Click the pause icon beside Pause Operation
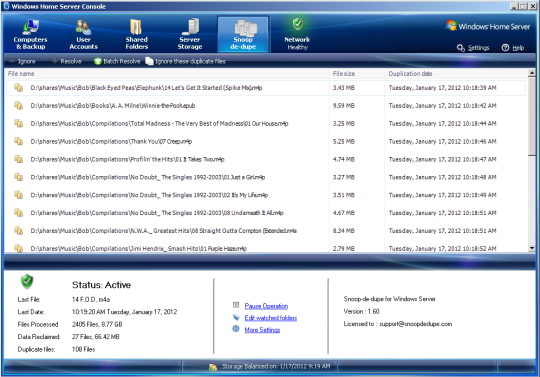Image resolution: width=540 pixels, height=377 pixels. point(236,305)
